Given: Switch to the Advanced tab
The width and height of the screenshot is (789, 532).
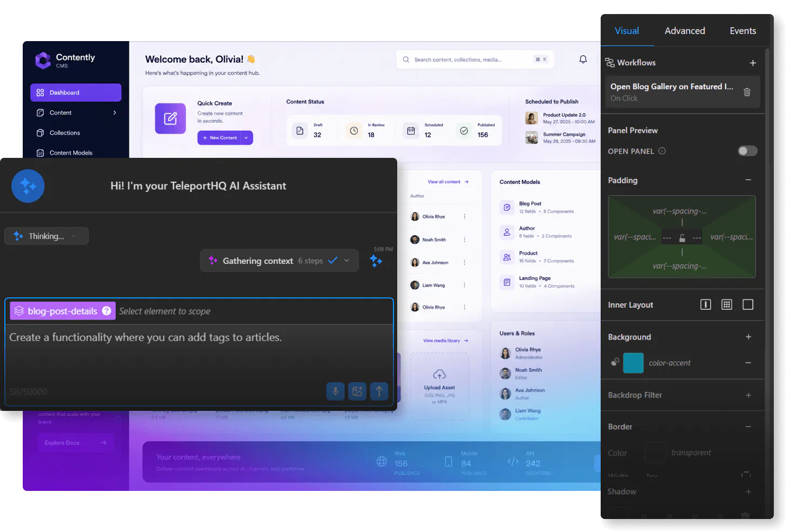Looking at the screenshot, I should click(685, 31).
